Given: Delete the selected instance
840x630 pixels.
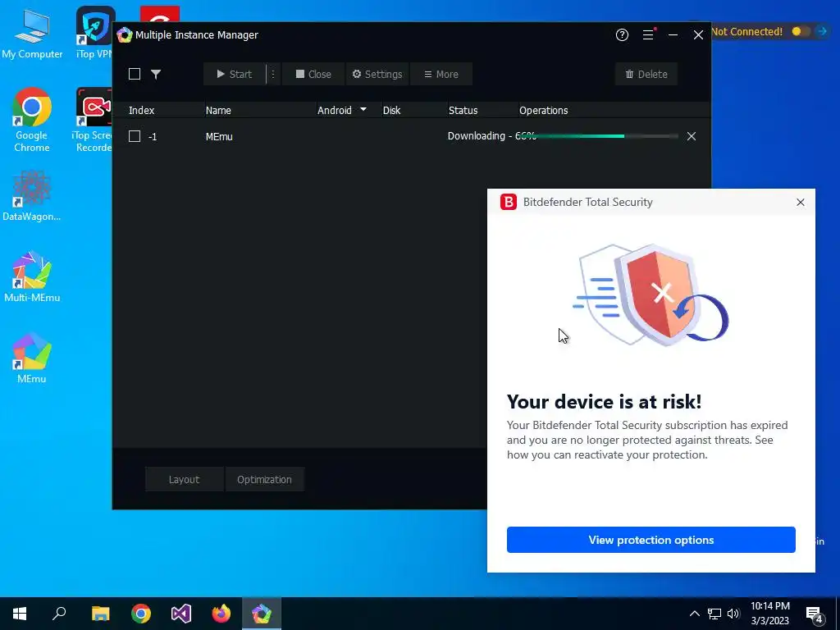Looking at the screenshot, I should click(x=646, y=74).
